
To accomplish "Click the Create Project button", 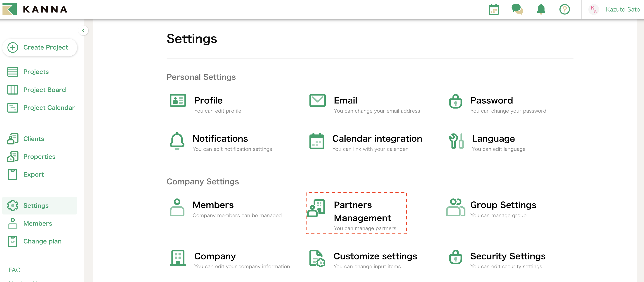I will click(40, 47).
